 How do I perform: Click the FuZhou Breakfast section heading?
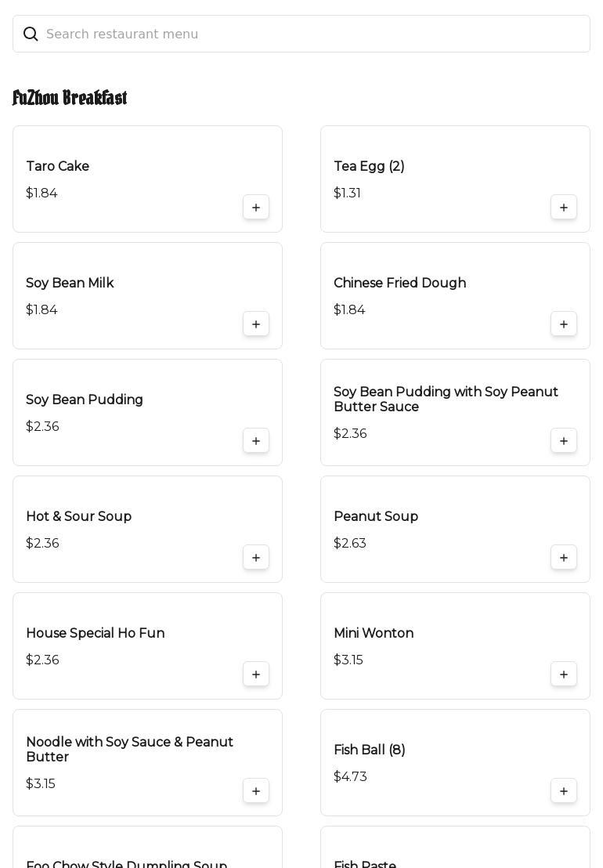[x=70, y=98]
